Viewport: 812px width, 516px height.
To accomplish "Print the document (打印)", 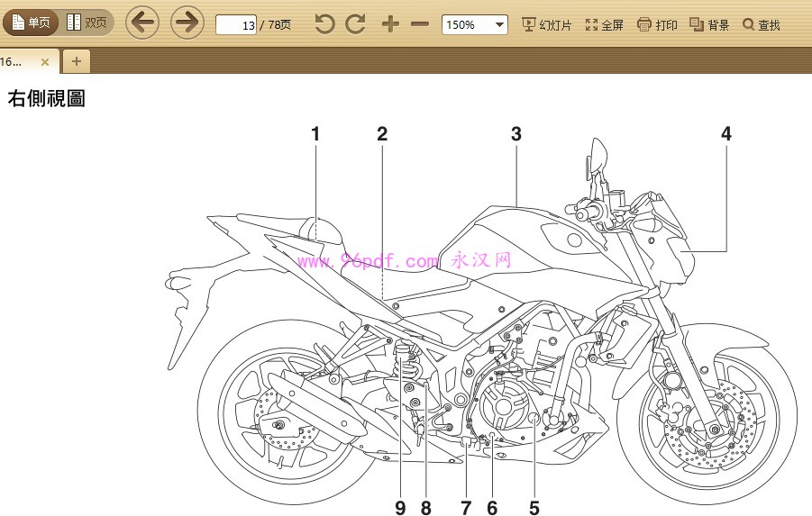I will tap(657, 25).
